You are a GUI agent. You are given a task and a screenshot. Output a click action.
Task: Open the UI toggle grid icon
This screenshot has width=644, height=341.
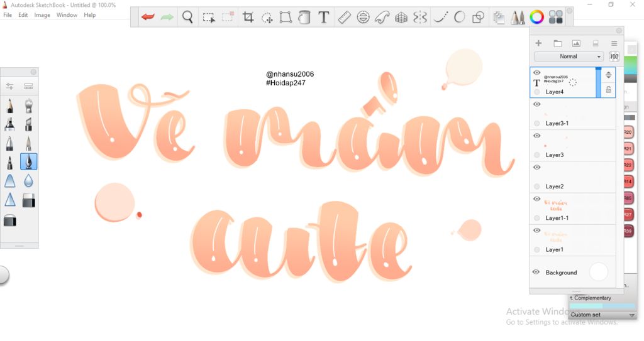556,17
